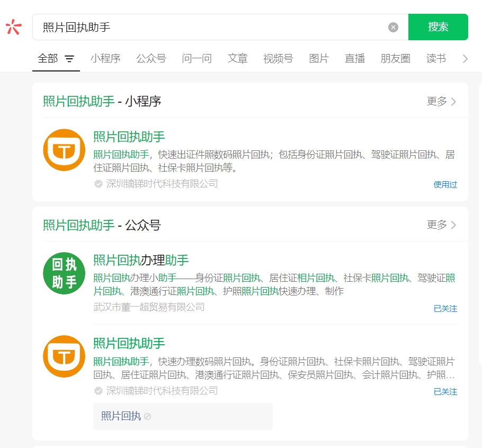482x448 pixels.
Task: Switch to the 图片 tab
Action: click(x=319, y=58)
